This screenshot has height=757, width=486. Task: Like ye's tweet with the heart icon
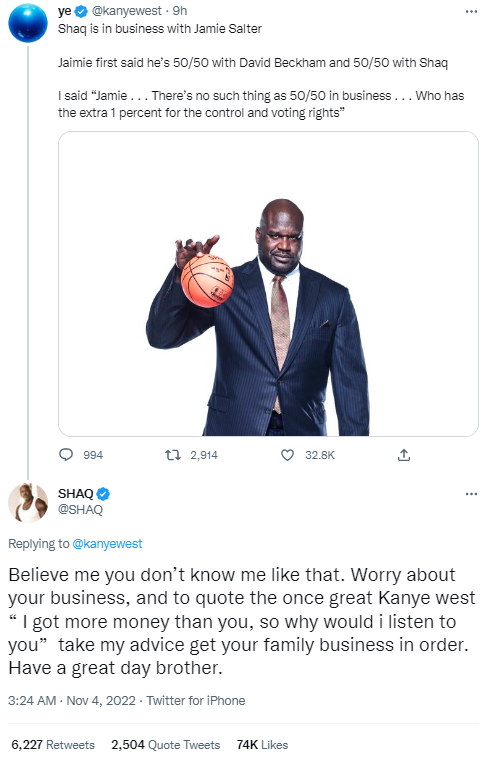click(287, 455)
